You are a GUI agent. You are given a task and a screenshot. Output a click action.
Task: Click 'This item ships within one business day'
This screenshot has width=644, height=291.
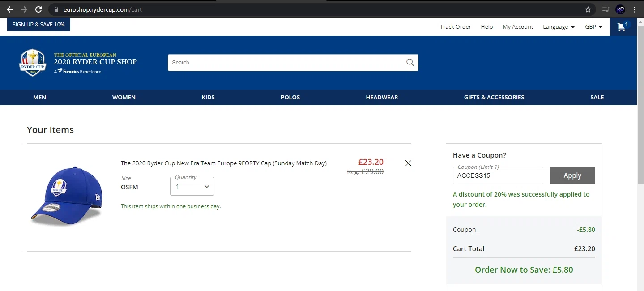171,206
